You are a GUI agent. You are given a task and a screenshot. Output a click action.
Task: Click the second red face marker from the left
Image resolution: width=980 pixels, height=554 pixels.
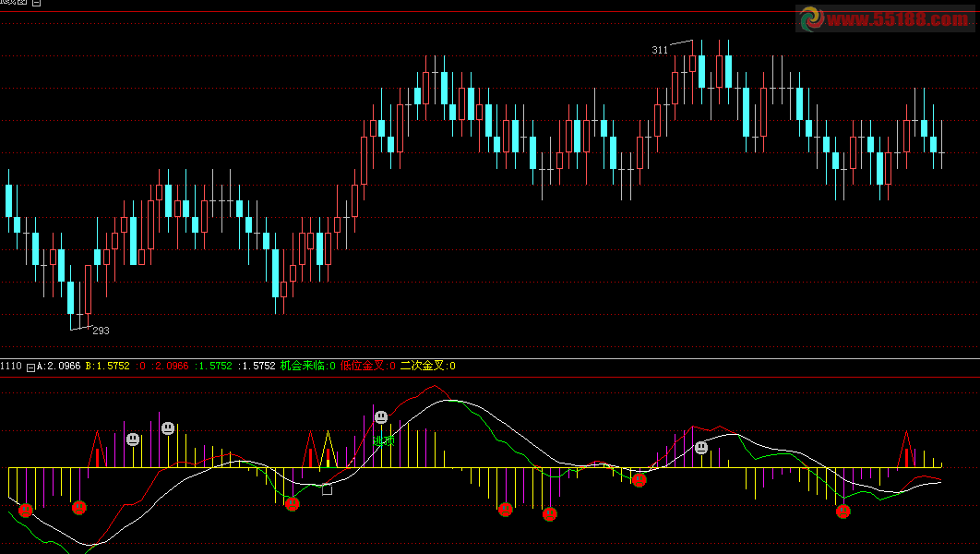click(78, 507)
